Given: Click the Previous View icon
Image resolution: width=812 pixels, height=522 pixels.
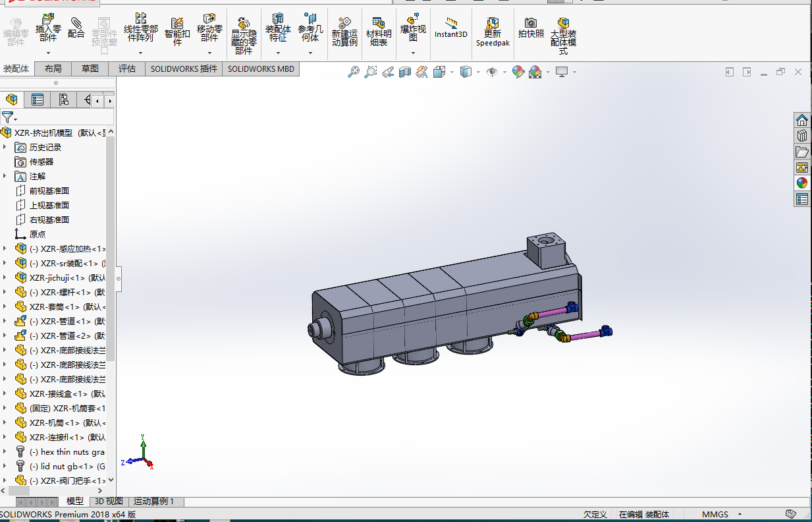Looking at the screenshot, I should pyautogui.click(x=388, y=72).
